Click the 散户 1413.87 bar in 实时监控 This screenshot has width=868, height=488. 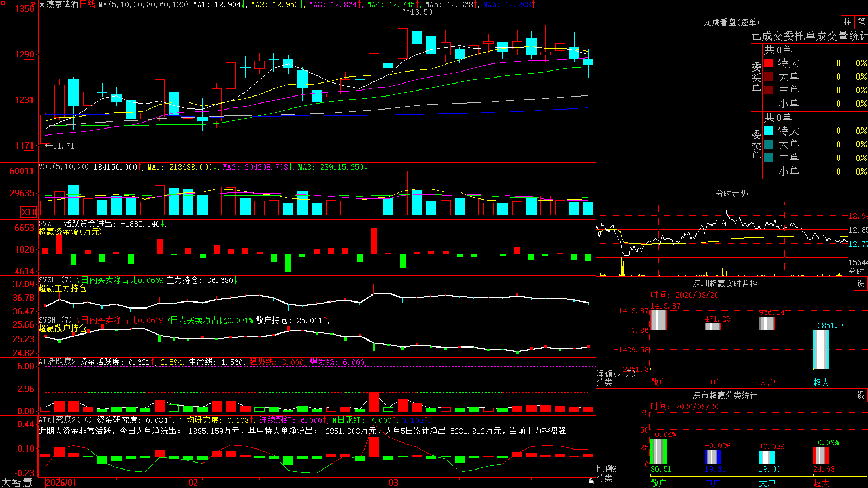pyautogui.click(x=658, y=319)
